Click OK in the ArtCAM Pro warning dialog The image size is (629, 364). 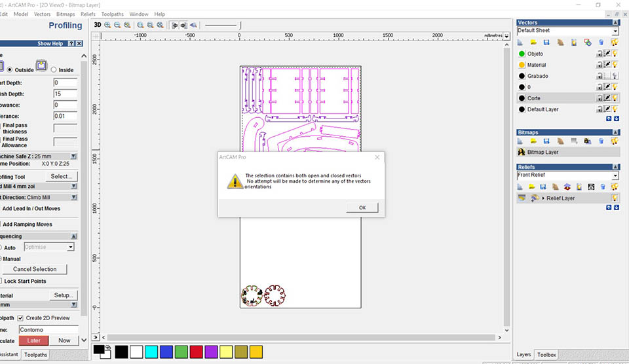[362, 208]
